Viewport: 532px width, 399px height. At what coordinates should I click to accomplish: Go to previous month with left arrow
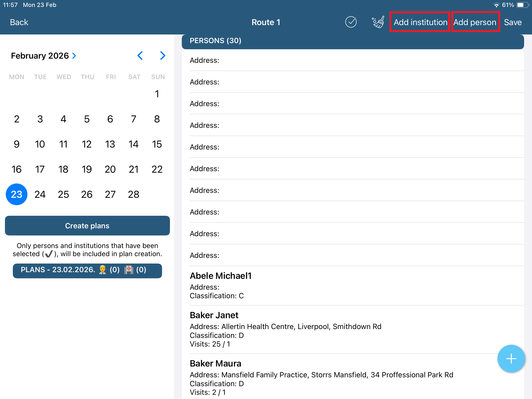140,56
